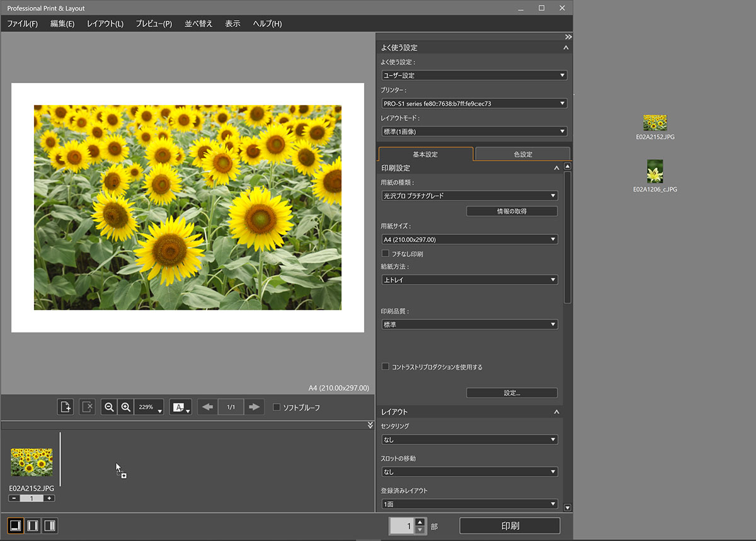Open the 用紙サイズ A4 paper size dropdown
756x541 pixels.
pyautogui.click(x=470, y=239)
